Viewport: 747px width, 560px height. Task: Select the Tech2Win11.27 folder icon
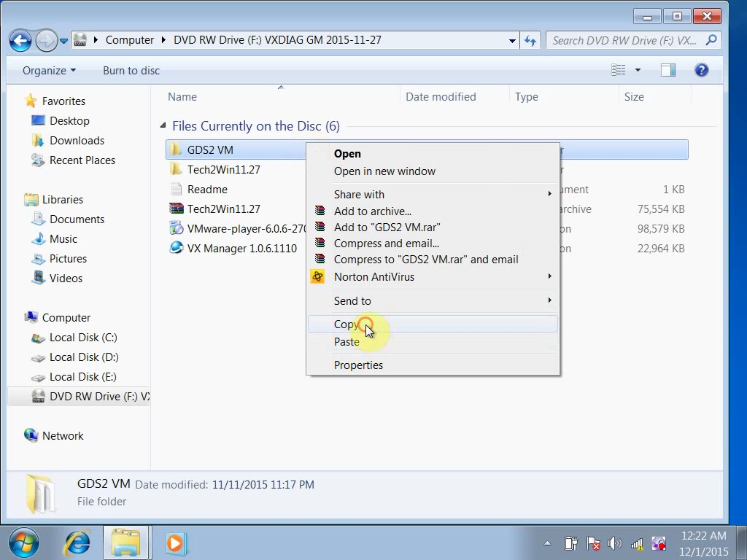coord(176,169)
